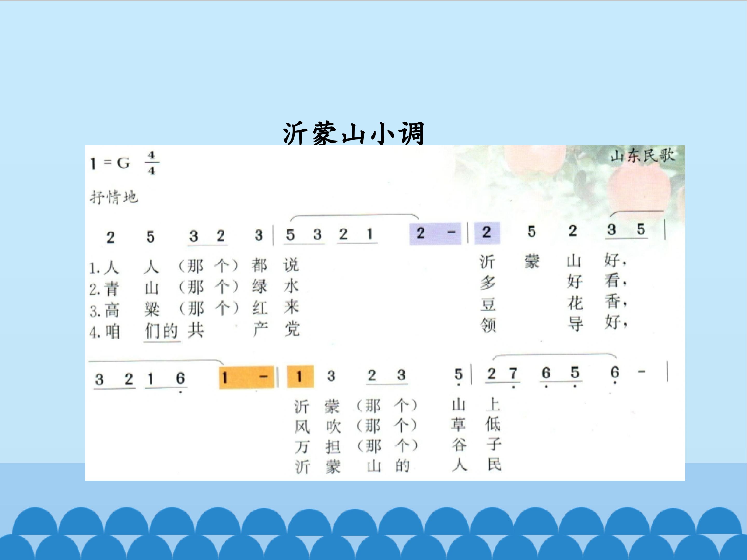Click the lyric character 看
The width and height of the screenshot is (747, 560).
612,281
